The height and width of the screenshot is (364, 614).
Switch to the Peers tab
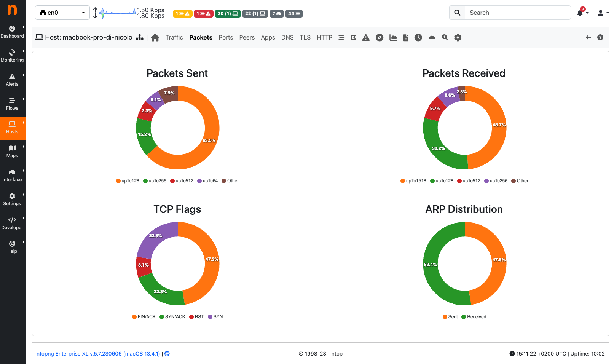pyautogui.click(x=247, y=37)
